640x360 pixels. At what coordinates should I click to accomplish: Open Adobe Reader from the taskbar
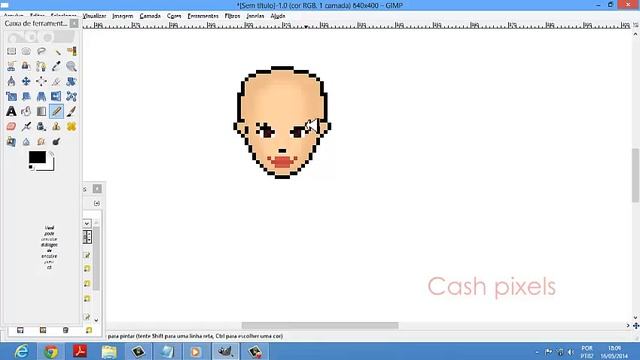tap(80, 351)
